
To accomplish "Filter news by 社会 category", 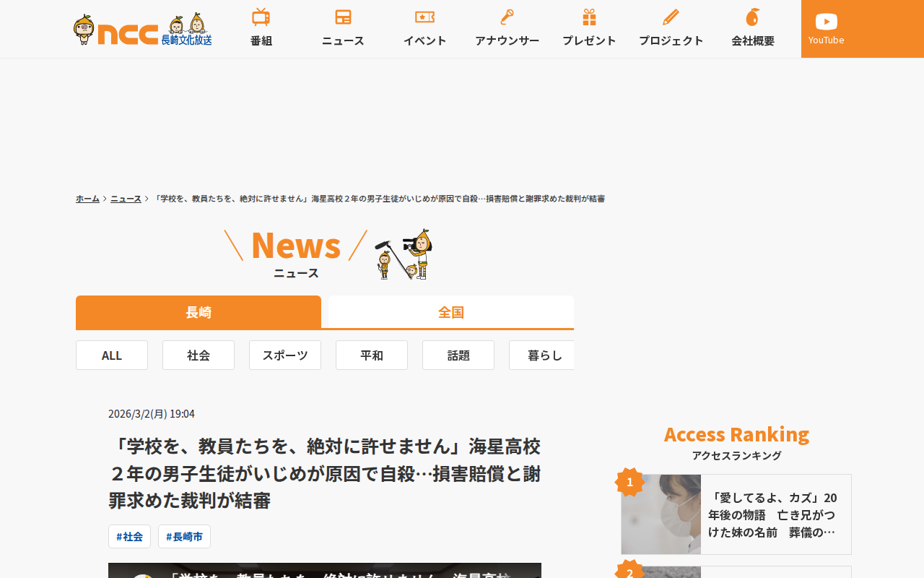I will [x=199, y=355].
